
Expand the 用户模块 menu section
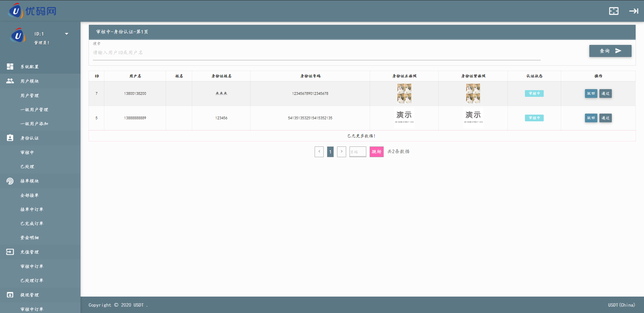click(x=40, y=81)
